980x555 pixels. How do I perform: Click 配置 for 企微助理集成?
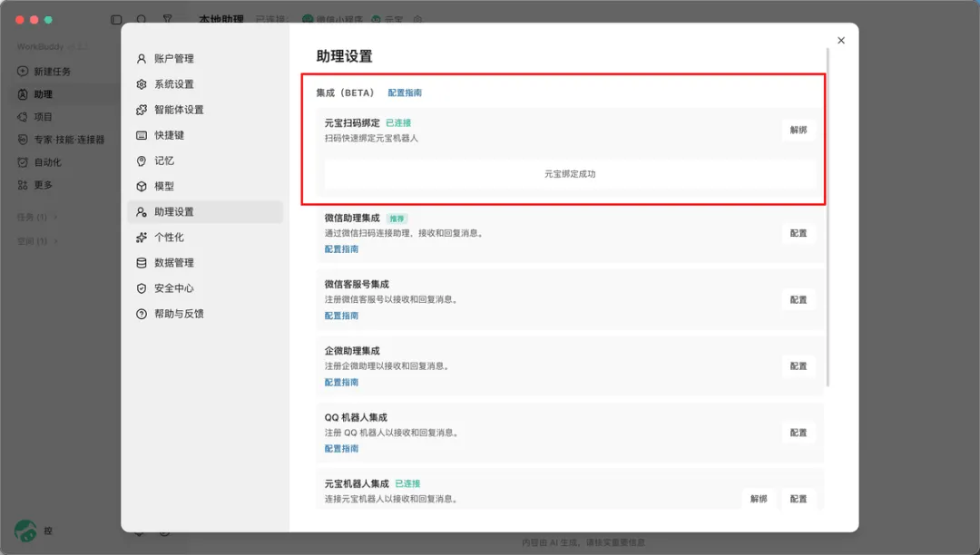(x=799, y=365)
